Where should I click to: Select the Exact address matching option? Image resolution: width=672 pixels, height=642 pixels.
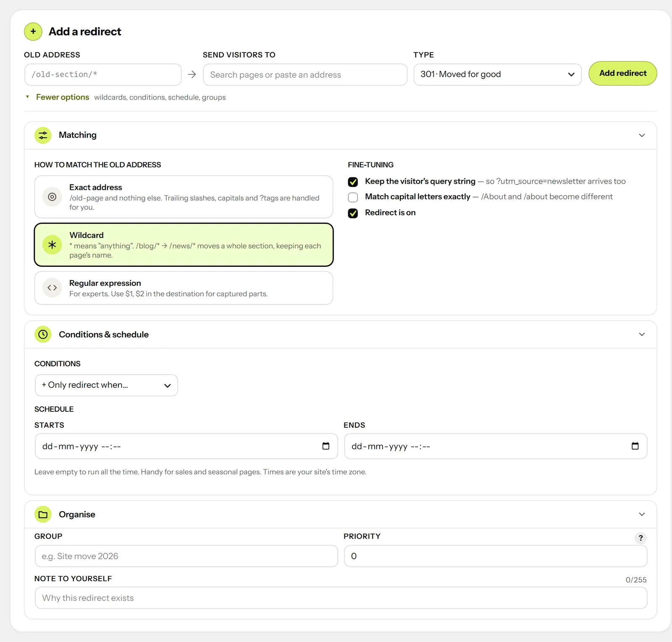pos(184,197)
